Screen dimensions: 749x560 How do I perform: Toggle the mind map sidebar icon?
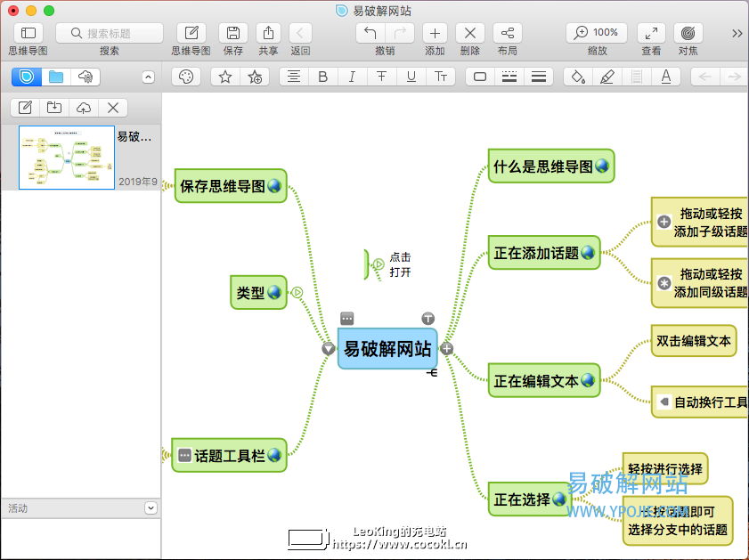28,33
